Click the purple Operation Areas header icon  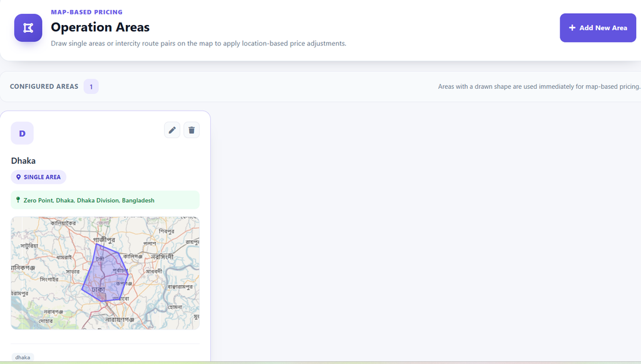tap(28, 28)
